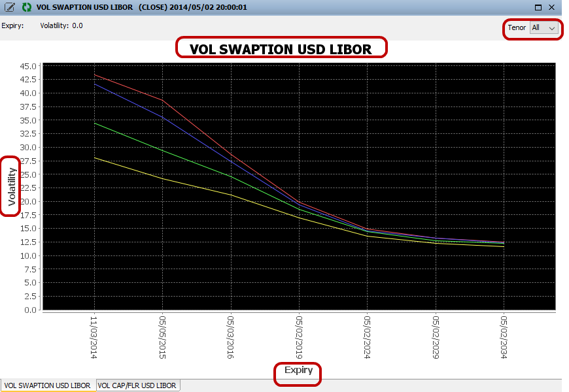Screen dimensions: 569x392
Task: Close the volatility chart window
Action: [551, 7]
